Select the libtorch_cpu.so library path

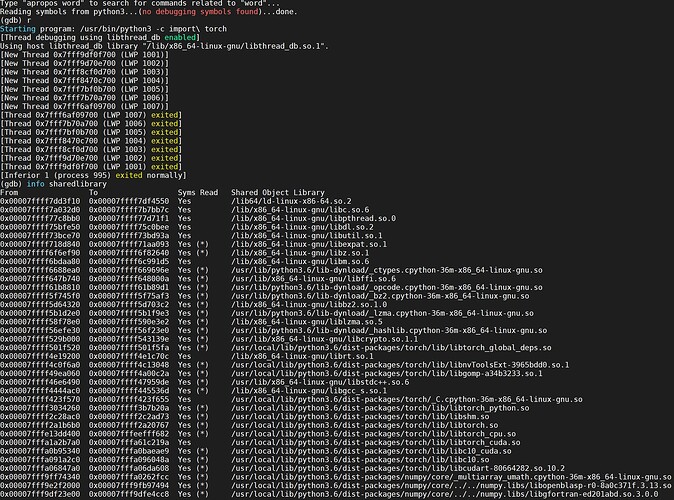[x=382, y=433]
